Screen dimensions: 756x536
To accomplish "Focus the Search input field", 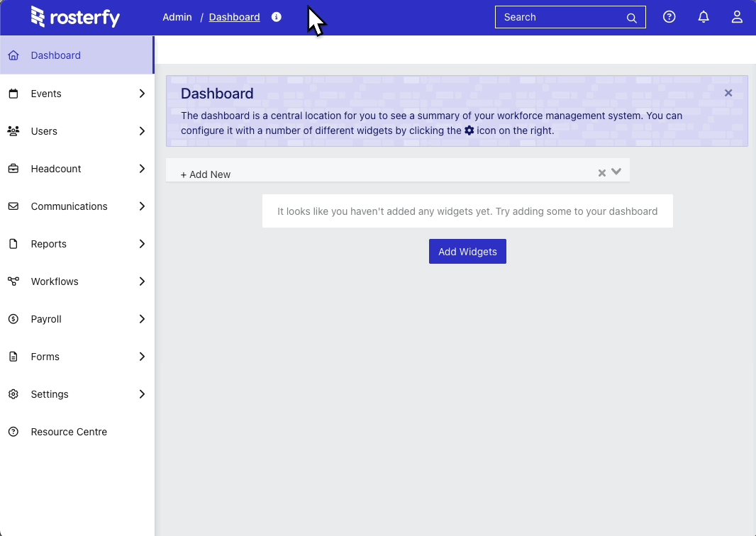I will (x=570, y=17).
